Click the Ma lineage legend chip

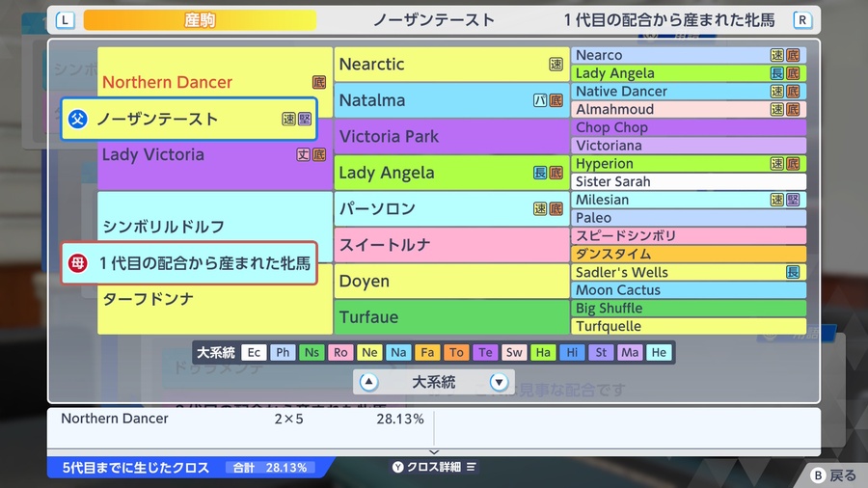click(630, 352)
